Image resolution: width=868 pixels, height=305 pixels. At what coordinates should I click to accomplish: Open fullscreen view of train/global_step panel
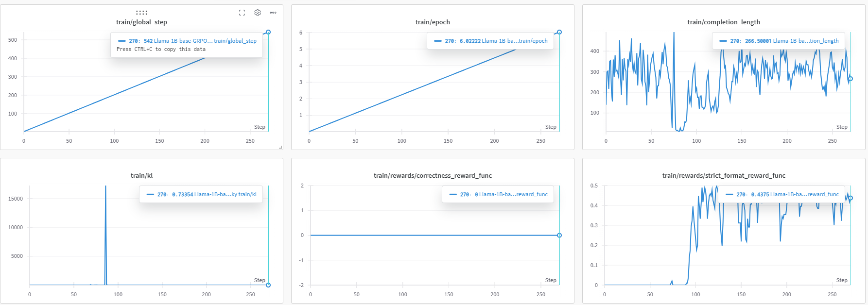(x=242, y=13)
